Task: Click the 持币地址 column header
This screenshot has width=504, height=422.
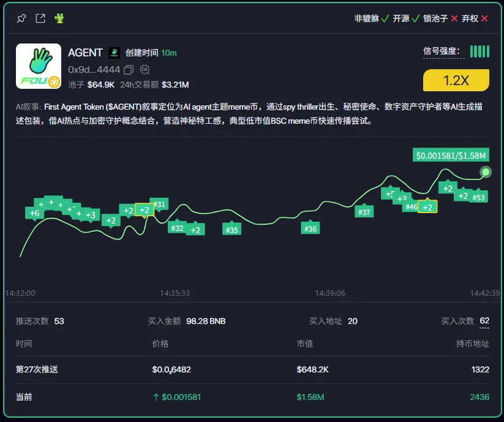Action: click(473, 344)
